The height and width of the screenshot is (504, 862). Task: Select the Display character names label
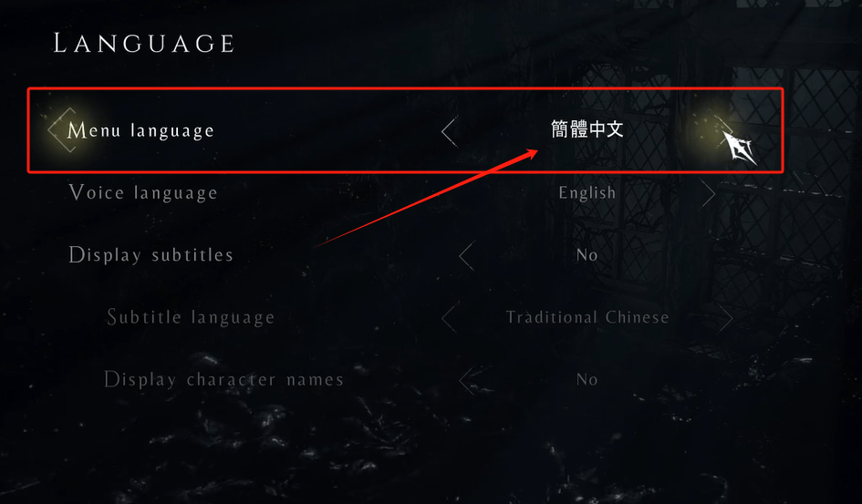223,379
